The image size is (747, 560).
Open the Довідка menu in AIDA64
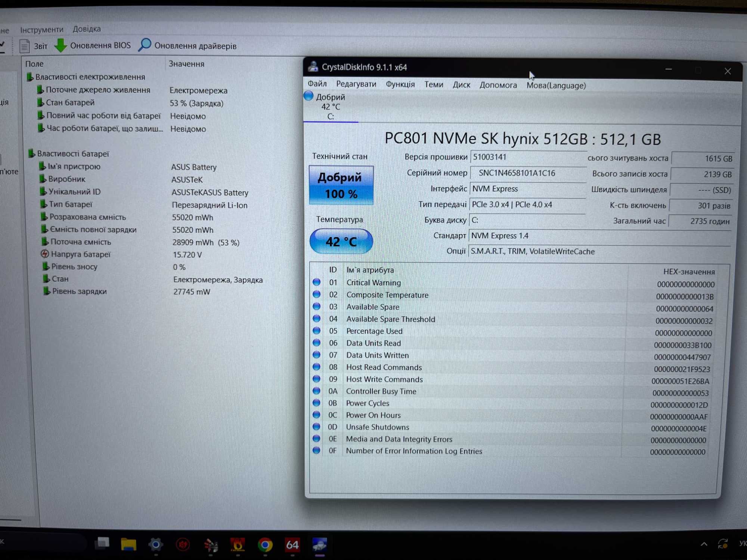[87, 29]
